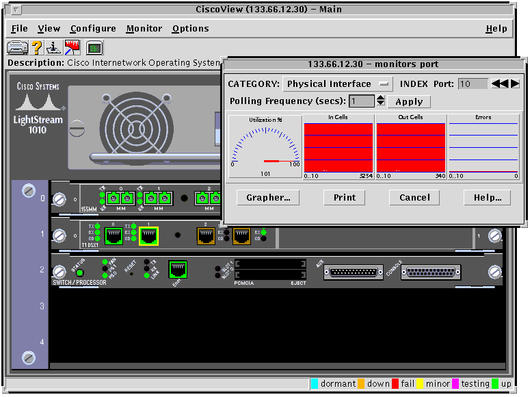Click the AUX serial connector
Viewport: 532px width, 397px height.
[354, 272]
